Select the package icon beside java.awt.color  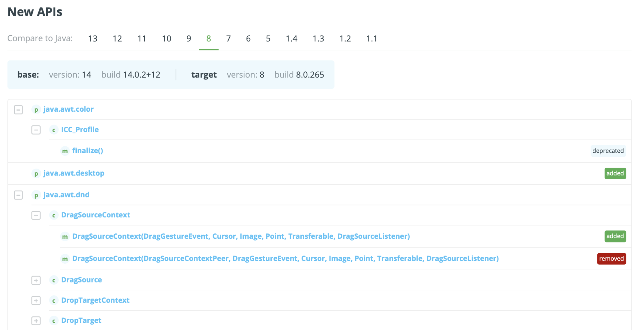[x=36, y=109]
